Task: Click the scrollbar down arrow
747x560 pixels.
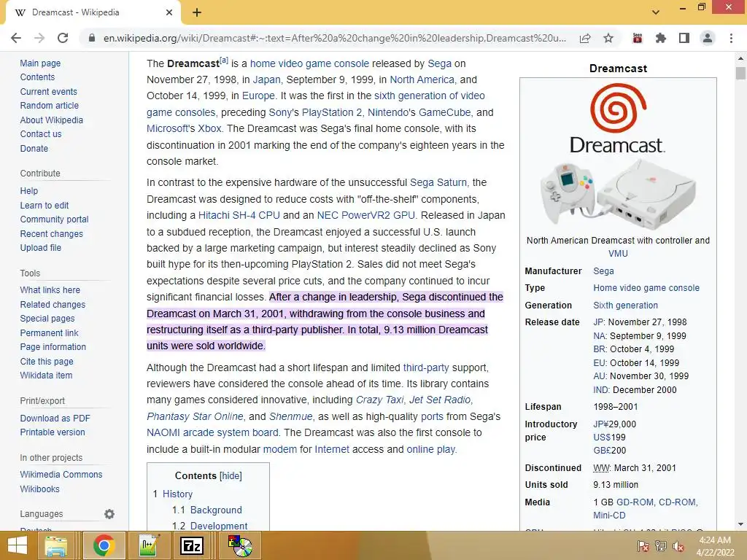Action: point(740,524)
